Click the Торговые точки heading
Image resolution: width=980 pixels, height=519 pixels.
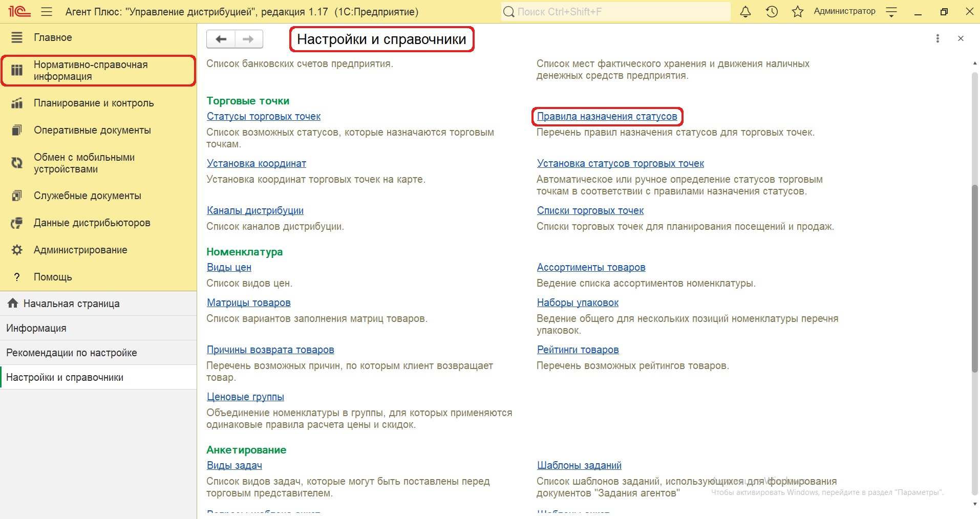point(248,101)
